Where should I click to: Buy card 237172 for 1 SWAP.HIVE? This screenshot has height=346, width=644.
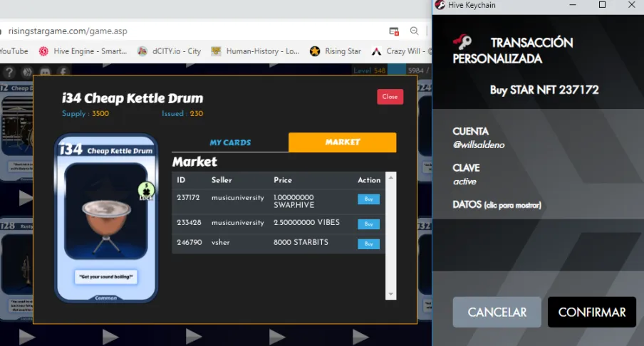(368, 199)
